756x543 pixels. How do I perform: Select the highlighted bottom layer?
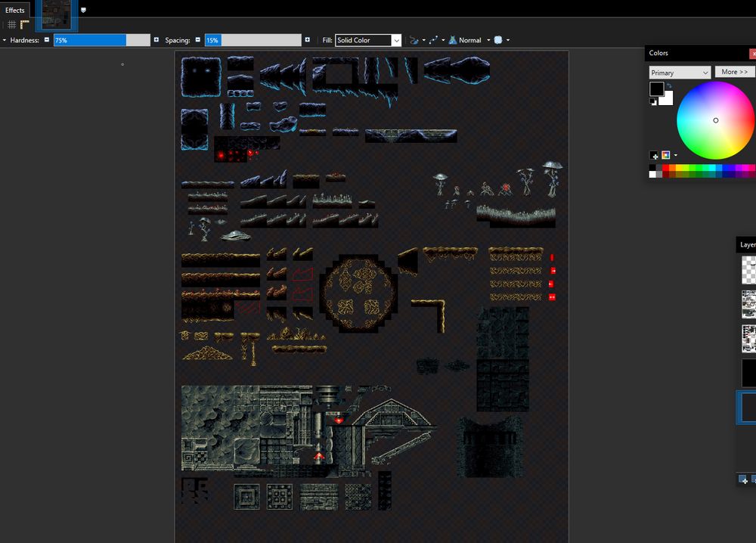coord(746,408)
